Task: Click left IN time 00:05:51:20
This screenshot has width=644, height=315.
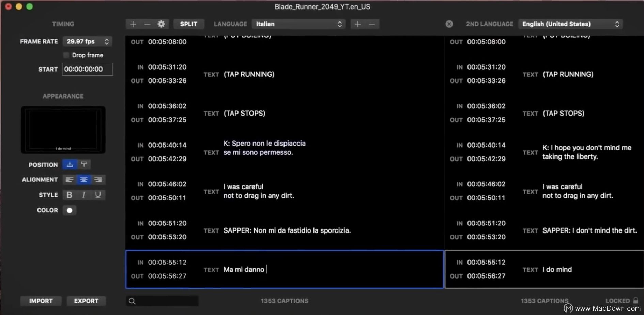Action: pyautogui.click(x=167, y=223)
